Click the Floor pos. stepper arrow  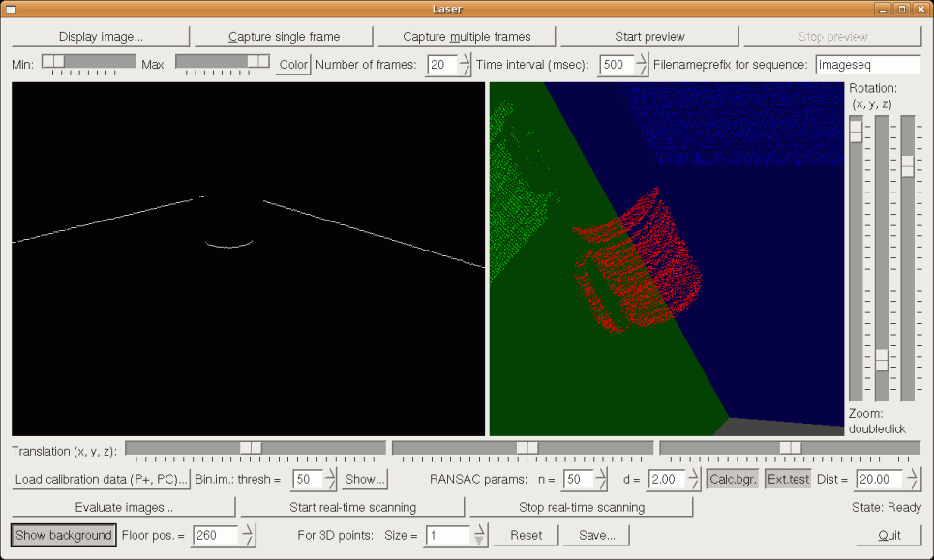click(248, 535)
